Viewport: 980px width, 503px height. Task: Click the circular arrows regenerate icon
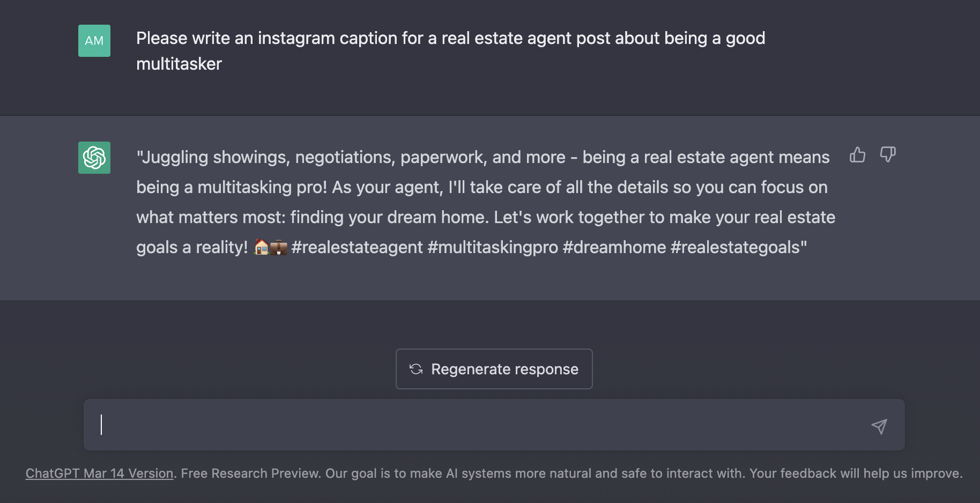click(416, 369)
